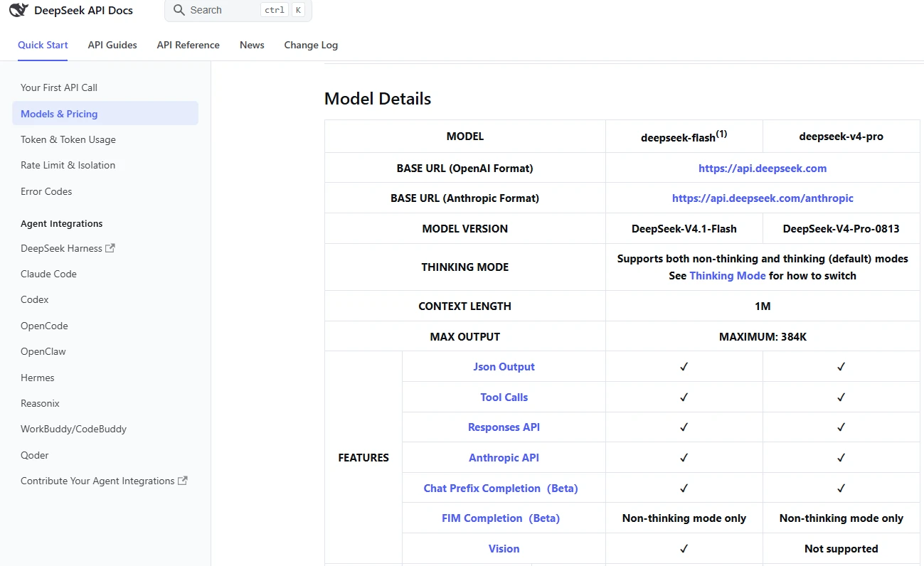
Task: Open the Change Log tab
Action: (311, 45)
